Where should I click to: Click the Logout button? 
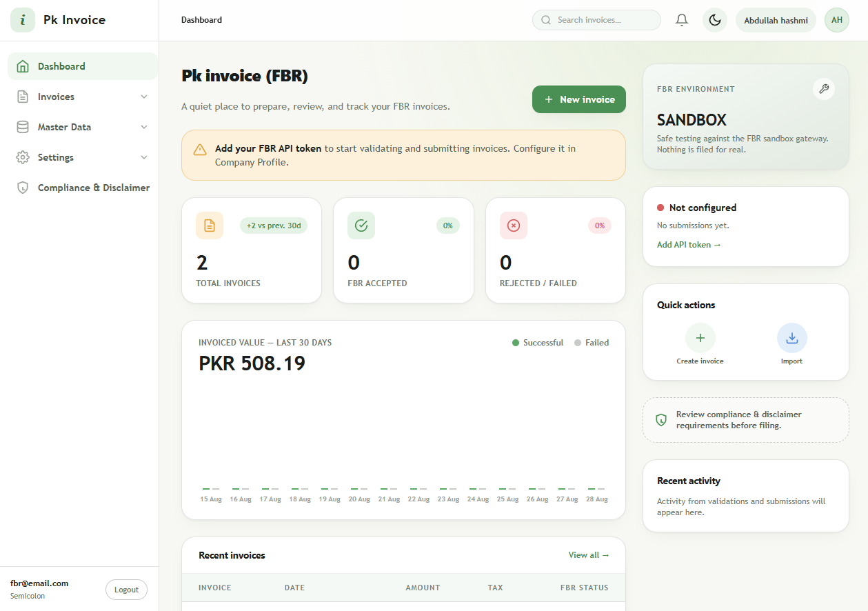126,590
